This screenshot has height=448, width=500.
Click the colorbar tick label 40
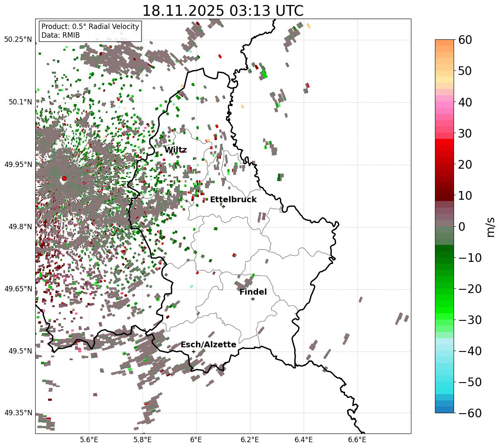pos(466,102)
